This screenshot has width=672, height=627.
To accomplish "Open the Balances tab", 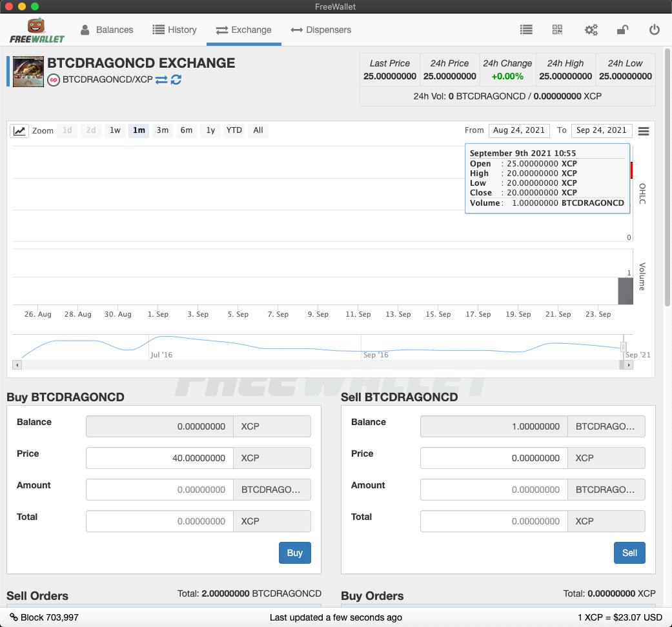I will pyautogui.click(x=107, y=30).
